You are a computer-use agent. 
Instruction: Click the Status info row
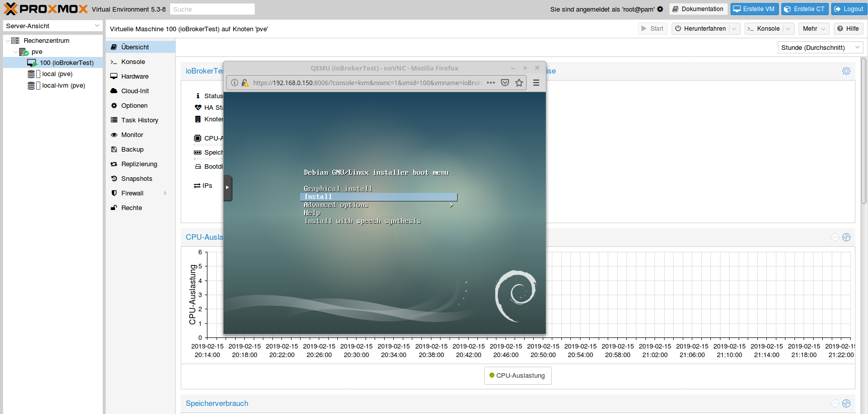209,96
